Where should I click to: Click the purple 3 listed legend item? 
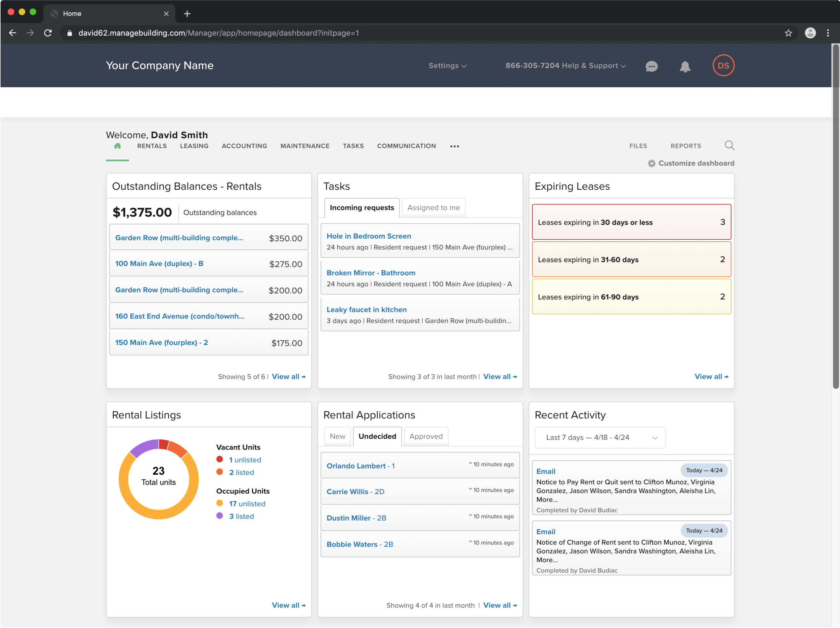click(241, 517)
